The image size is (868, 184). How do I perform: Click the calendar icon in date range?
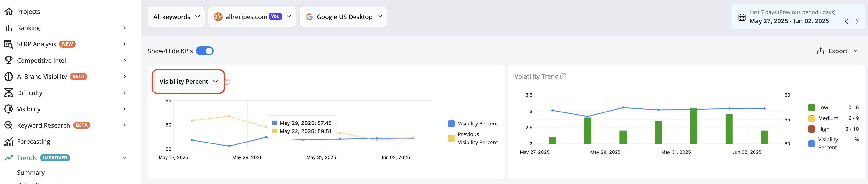pyautogui.click(x=742, y=18)
